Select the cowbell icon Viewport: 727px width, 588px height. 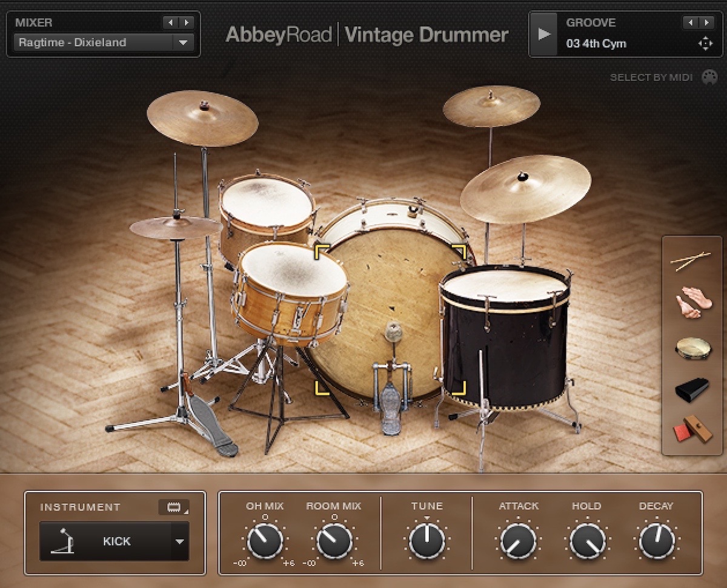tap(692, 389)
